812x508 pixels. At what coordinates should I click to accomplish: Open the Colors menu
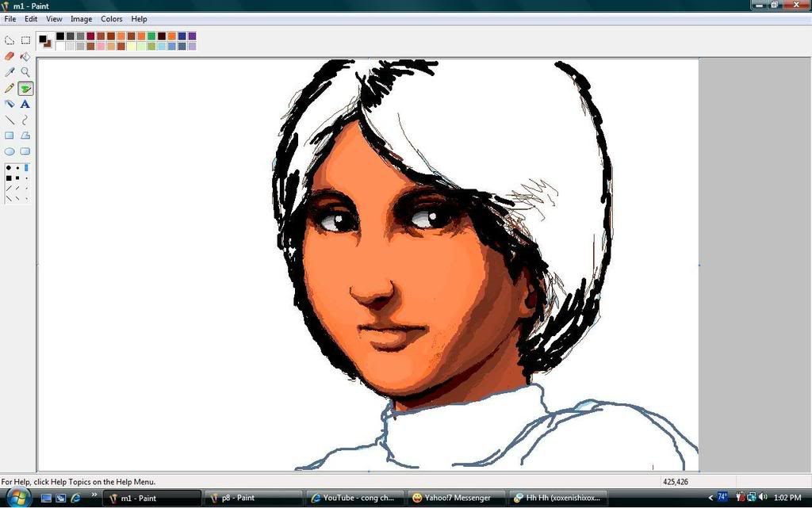[111, 18]
